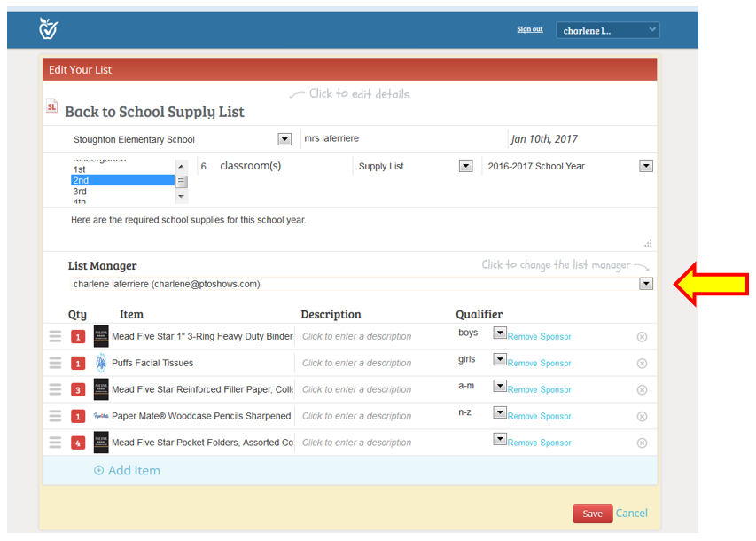This screenshot has height=541, width=756.
Task: Click the grade list scroll up arrow
Action: click(x=182, y=167)
